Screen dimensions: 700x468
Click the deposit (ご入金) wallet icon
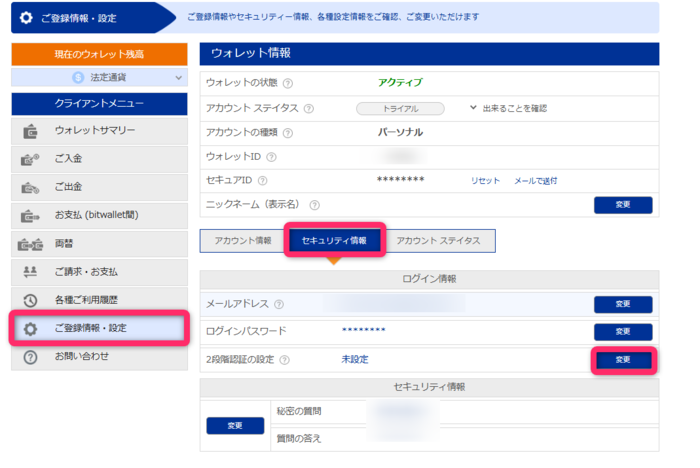pos(30,159)
